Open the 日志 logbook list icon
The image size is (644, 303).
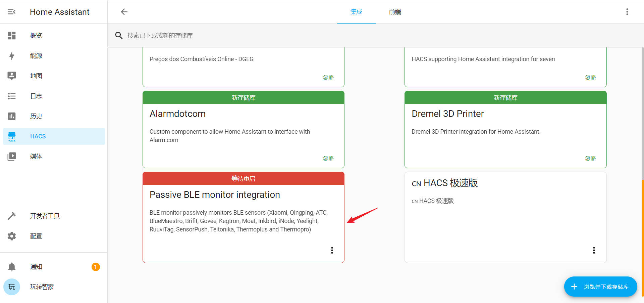click(x=12, y=96)
